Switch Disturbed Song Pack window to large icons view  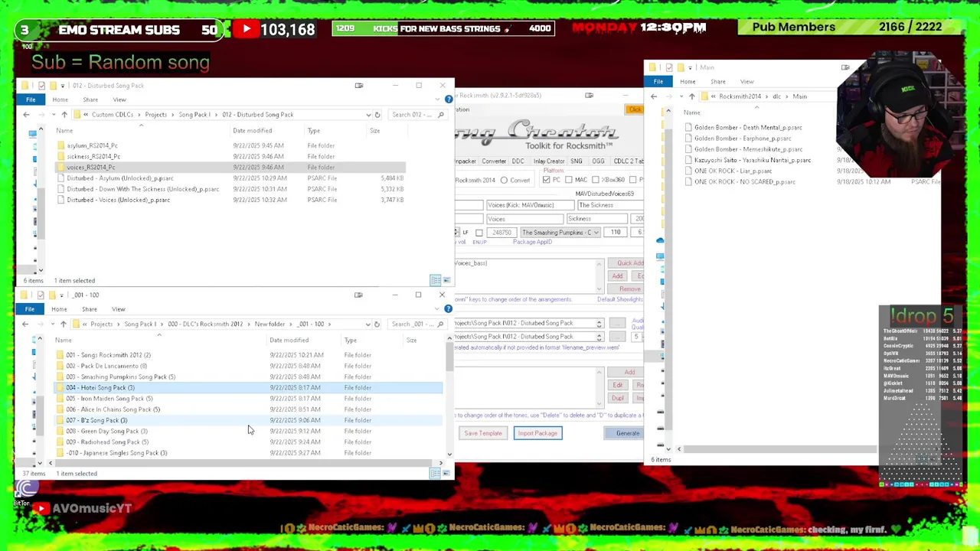[446, 281]
